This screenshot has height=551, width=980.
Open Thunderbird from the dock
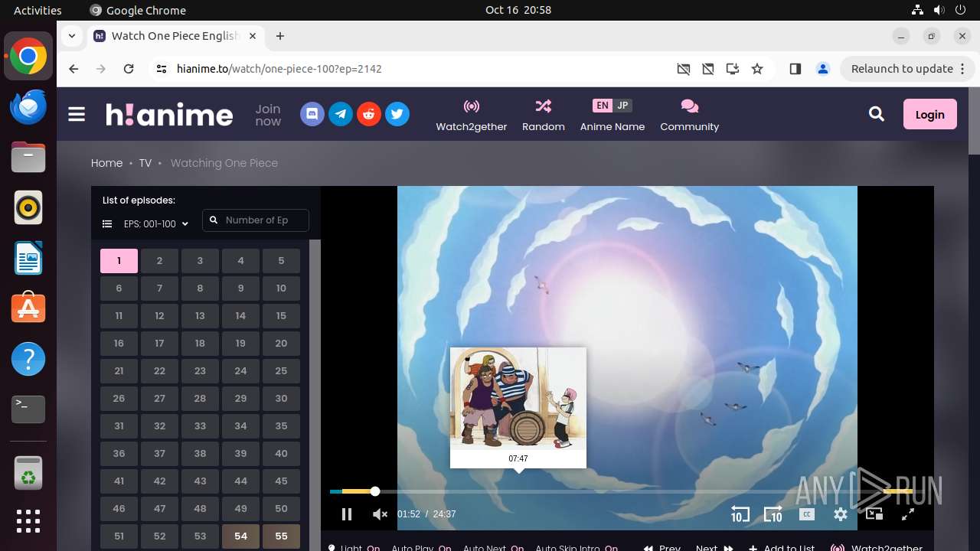(x=28, y=107)
